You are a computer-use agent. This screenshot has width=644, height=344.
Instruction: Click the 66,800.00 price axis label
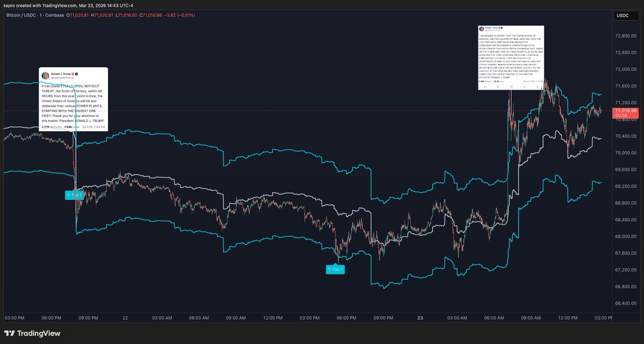click(626, 286)
